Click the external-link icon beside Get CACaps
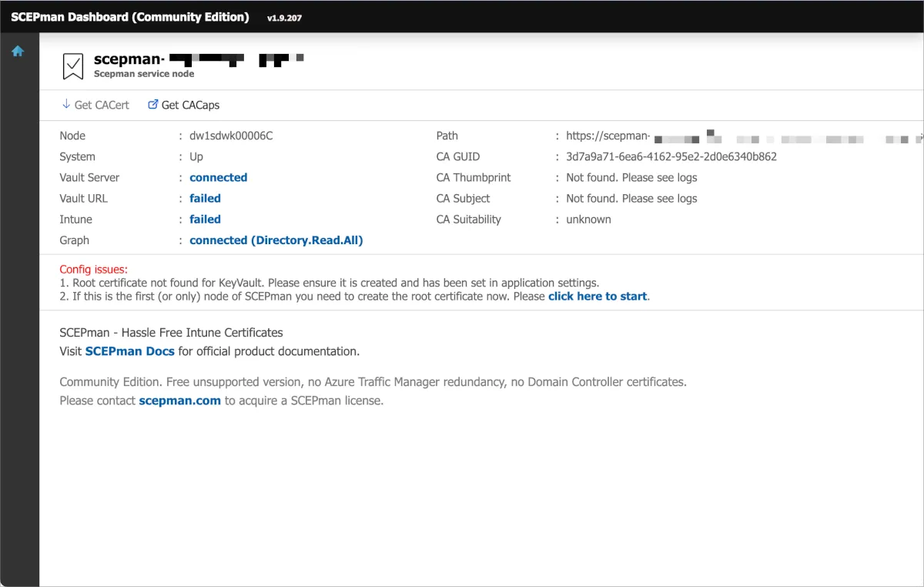The image size is (924, 587). [x=152, y=105]
